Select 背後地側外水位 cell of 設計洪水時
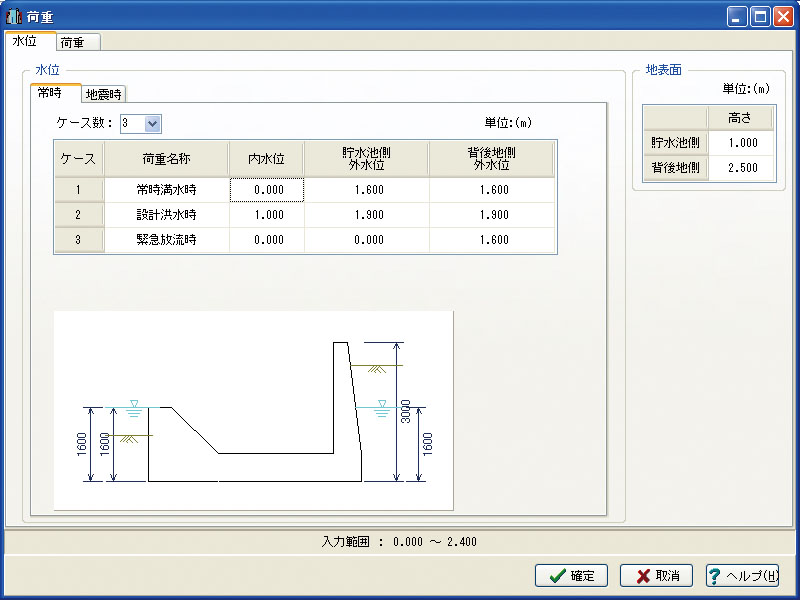The width and height of the screenshot is (800, 600). pos(492,215)
